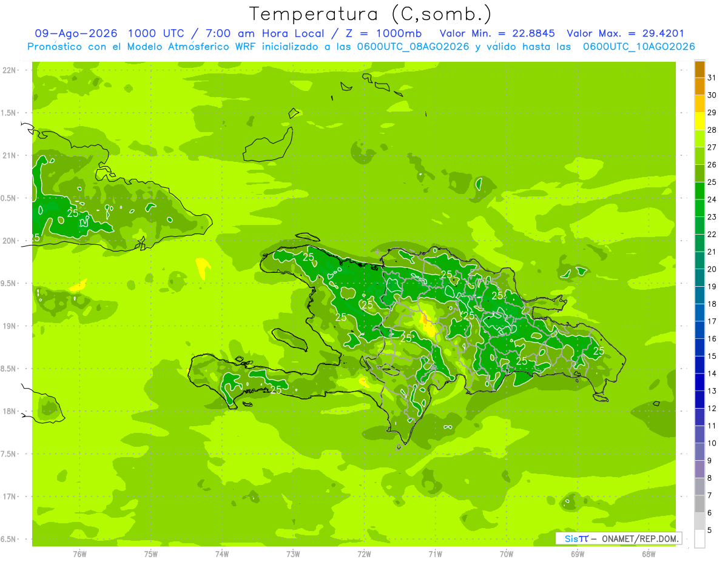Click "Valor Min. = 22.8845"

(x=497, y=33)
